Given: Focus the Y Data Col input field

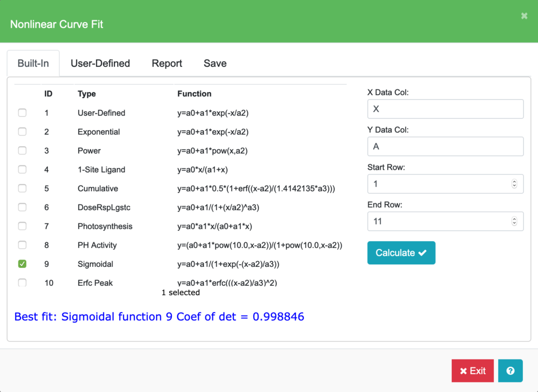Looking at the screenshot, I should (445, 147).
